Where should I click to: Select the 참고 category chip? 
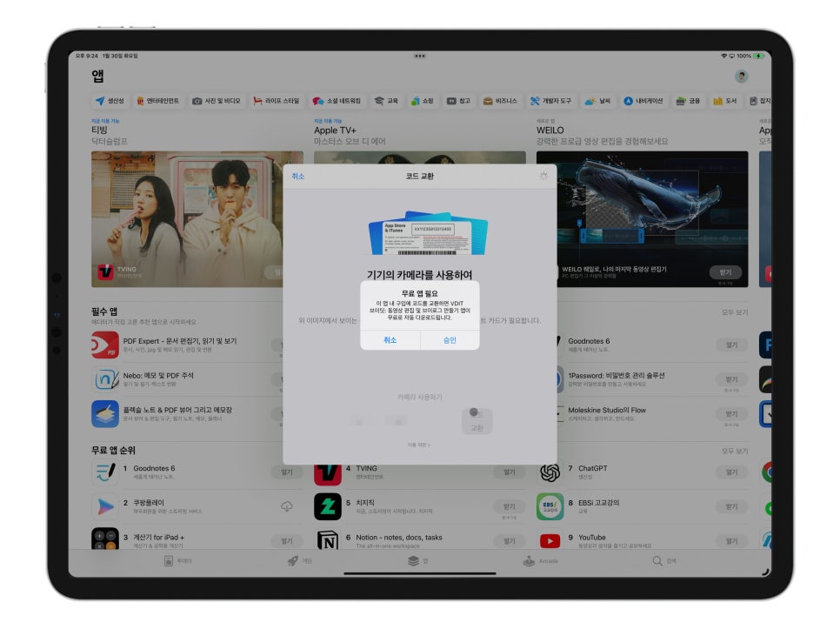coord(458,101)
